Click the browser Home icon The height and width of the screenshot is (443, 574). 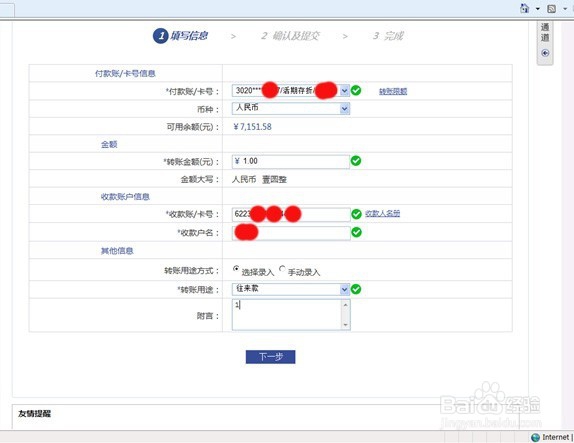tap(525, 8)
